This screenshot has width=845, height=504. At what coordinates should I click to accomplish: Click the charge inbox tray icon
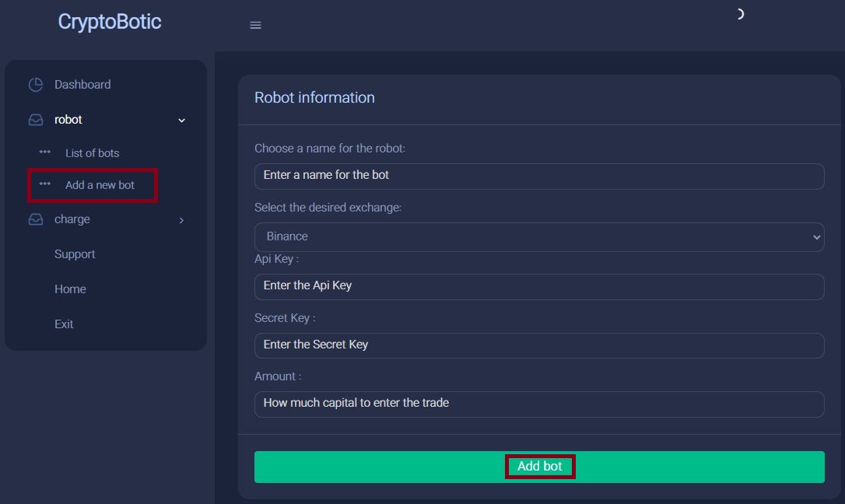tap(36, 219)
